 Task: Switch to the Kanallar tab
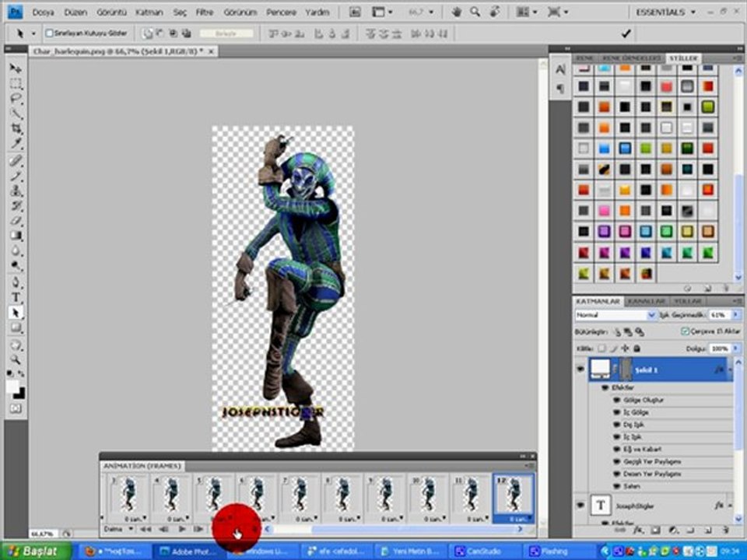(x=646, y=302)
